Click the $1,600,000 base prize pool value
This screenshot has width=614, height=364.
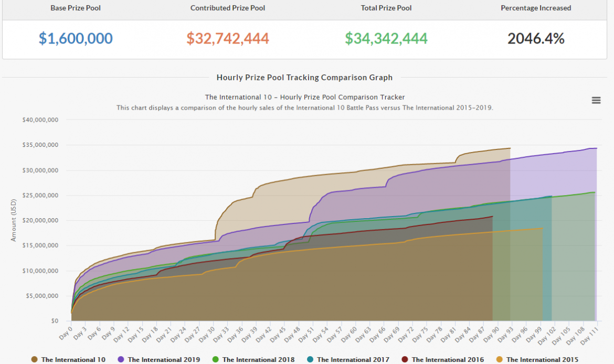coord(76,38)
